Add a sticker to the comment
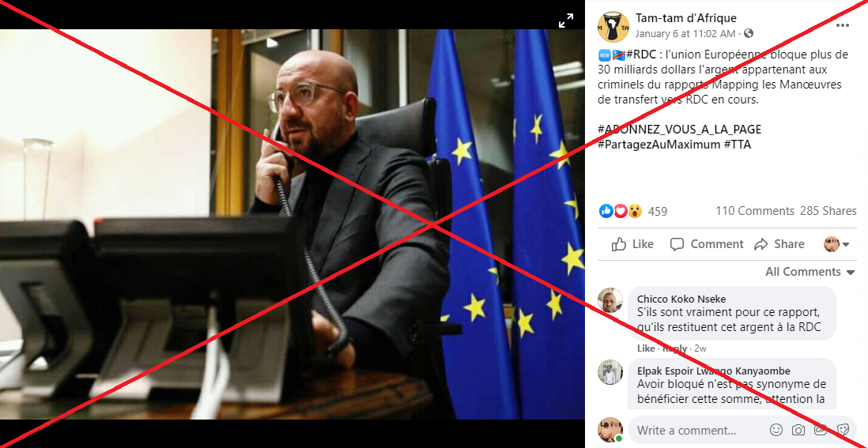 (x=843, y=430)
